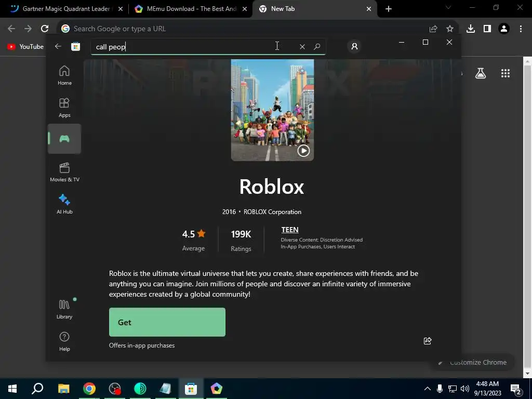
Task: Open a new Chrome tab
Action: [389, 9]
